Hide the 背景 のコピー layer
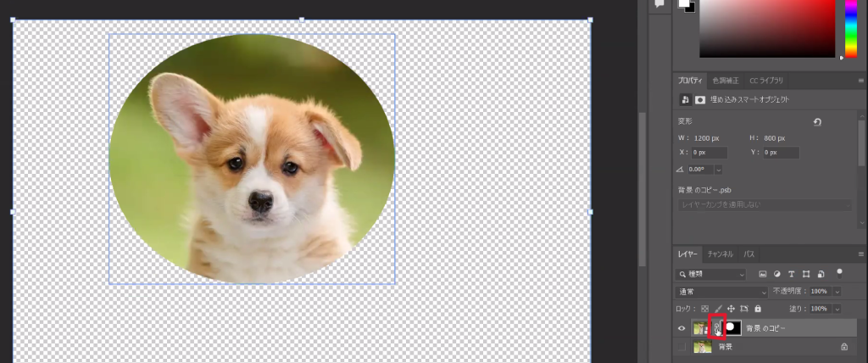This screenshot has width=868, height=363. point(682,327)
